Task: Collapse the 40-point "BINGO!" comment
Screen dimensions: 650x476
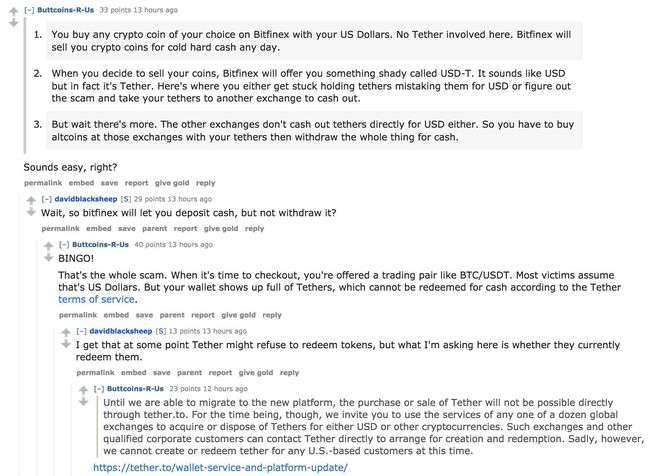Action: click(64, 244)
